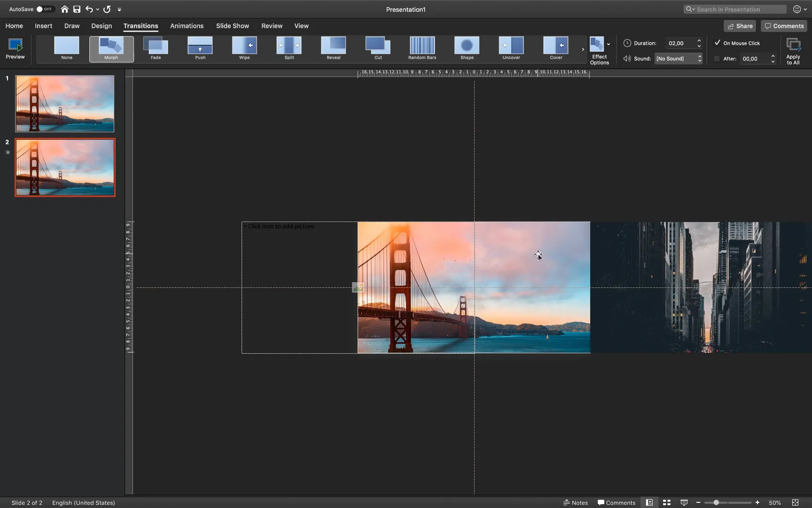Image resolution: width=812 pixels, height=508 pixels.
Task: Open the Animations tab
Action: point(187,26)
